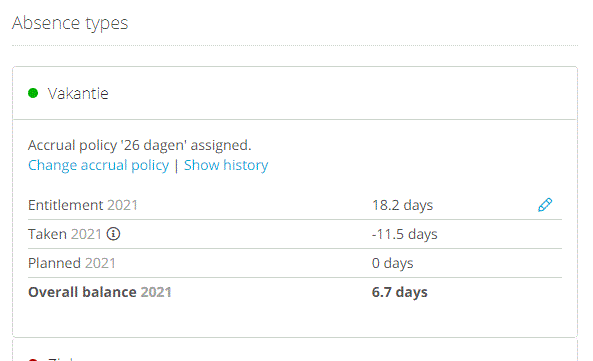Screen dimensions: 593x361
Task: Click the Entitlement 2021 row label
Action: [83, 205]
